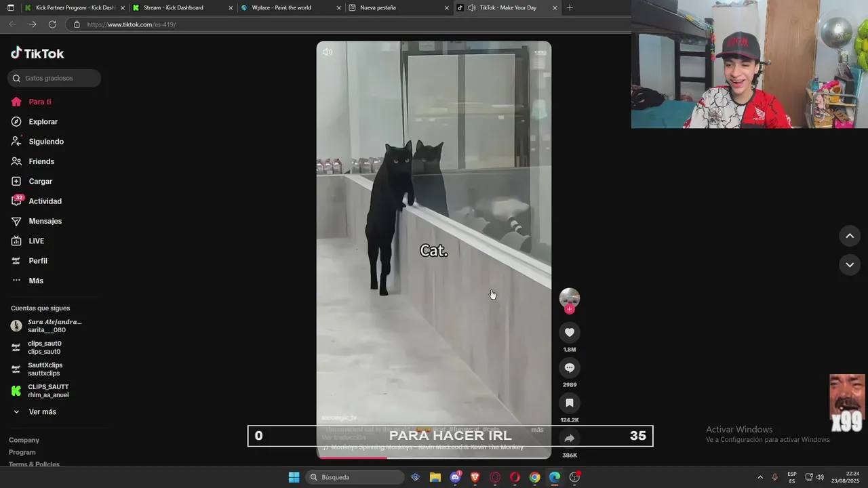Expand the Más menu in the sidebar

27,281
